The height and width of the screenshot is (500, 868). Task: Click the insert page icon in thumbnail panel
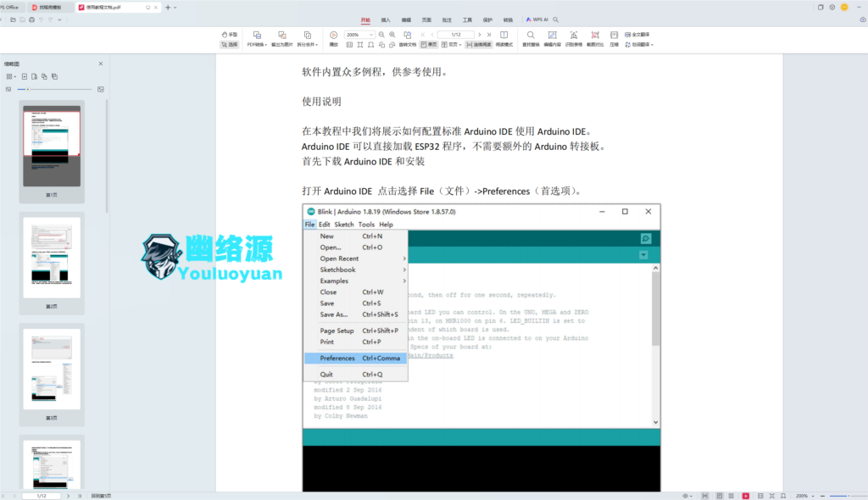point(25,76)
